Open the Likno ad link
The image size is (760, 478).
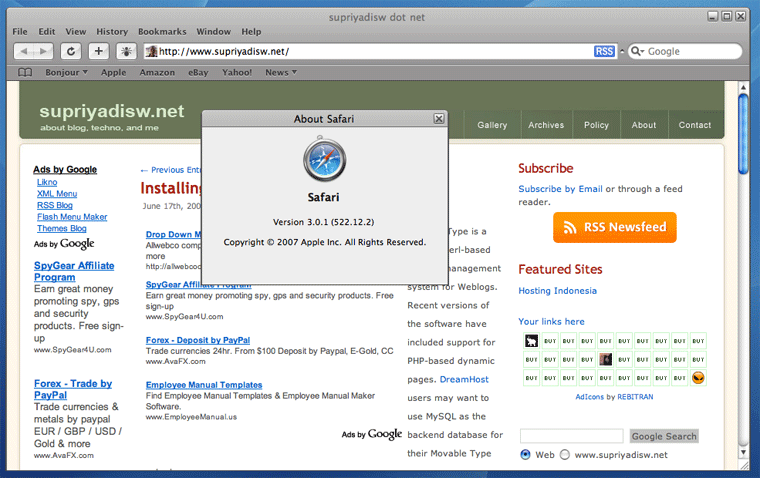(47, 182)
